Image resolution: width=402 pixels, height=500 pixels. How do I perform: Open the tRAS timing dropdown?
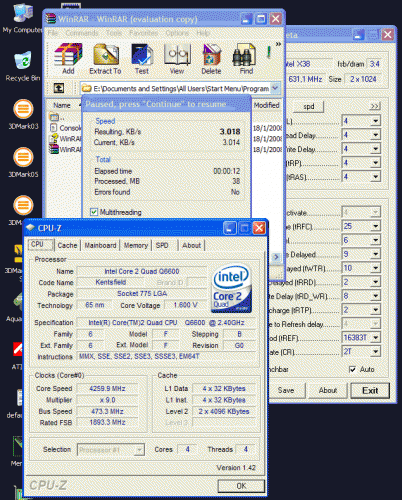coord(375,176)
